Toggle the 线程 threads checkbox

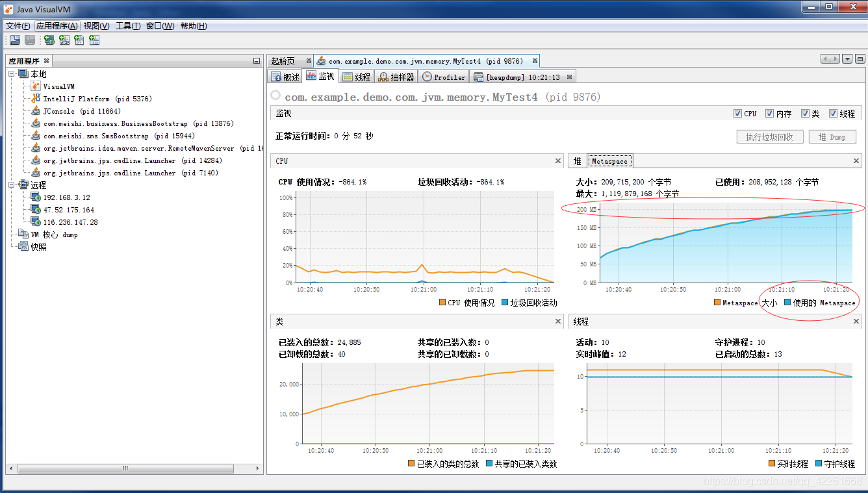click(x=833, y=114)
